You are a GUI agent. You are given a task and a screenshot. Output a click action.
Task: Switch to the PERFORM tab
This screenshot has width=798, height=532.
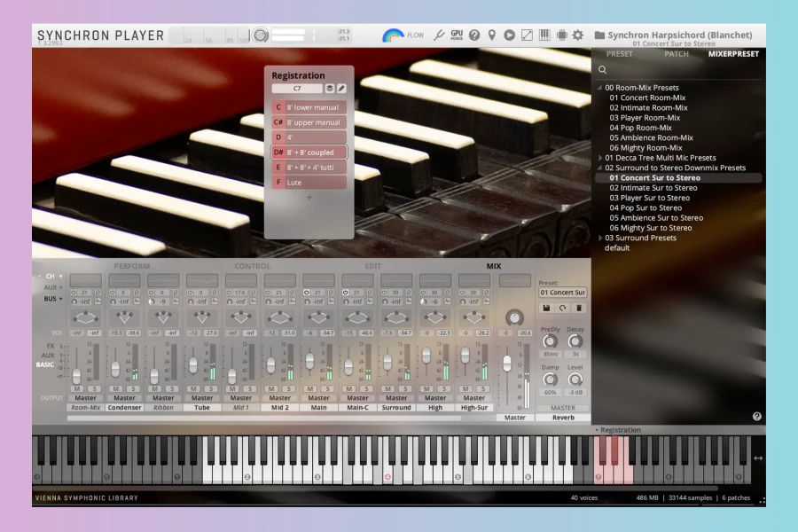coord(131,266)
